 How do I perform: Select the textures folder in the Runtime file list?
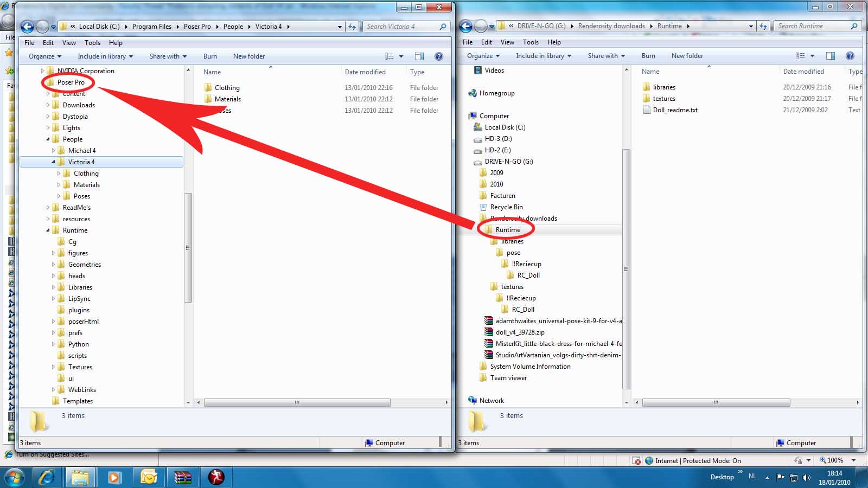664,99
